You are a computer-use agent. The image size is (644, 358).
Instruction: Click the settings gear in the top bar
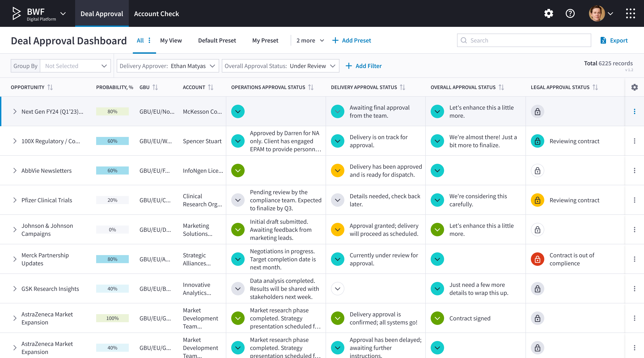tap(549, 13)
